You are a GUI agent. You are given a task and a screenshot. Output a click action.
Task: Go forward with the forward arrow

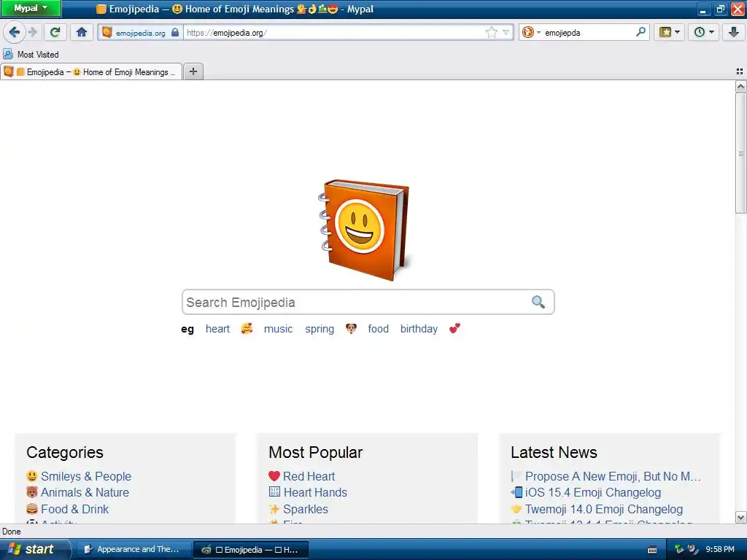click(32, 32)
